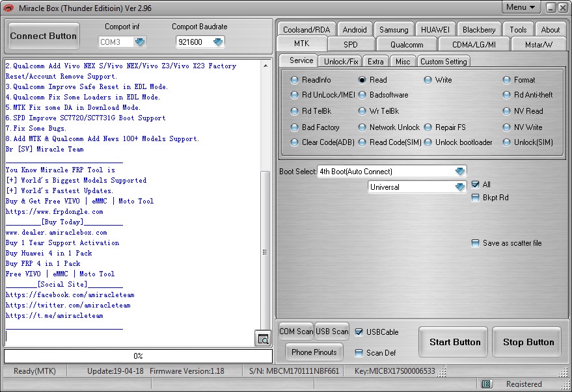Switch to the Unlock/Fix sub-tab
572x392 pixels.
coord(341,62)
